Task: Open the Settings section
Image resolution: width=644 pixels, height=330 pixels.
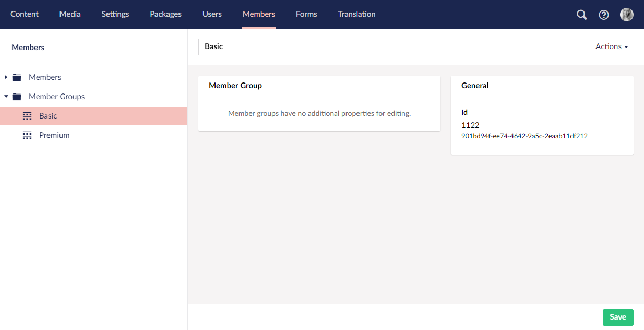Action: 115,14
